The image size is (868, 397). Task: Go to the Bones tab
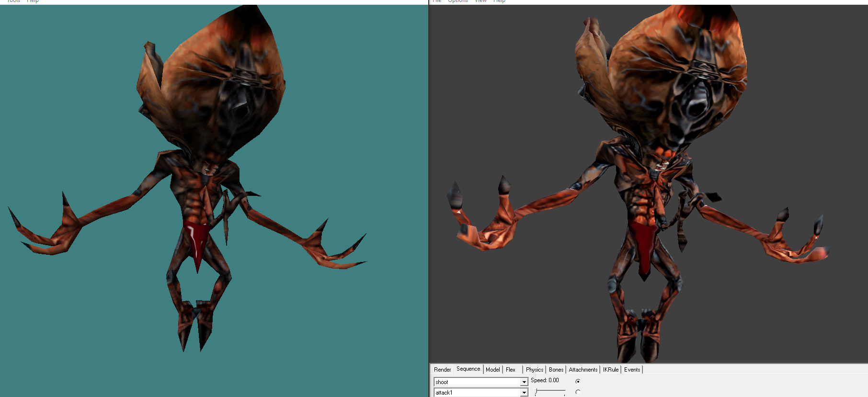556,370
